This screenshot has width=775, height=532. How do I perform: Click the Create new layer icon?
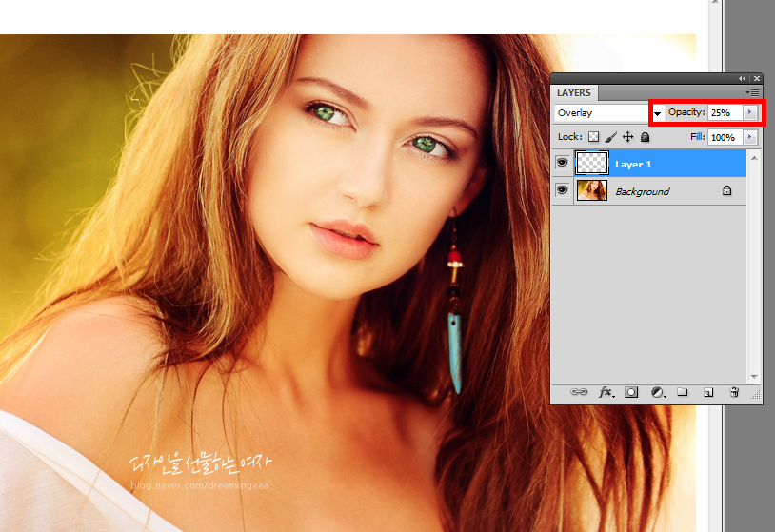tap(707, 392)
